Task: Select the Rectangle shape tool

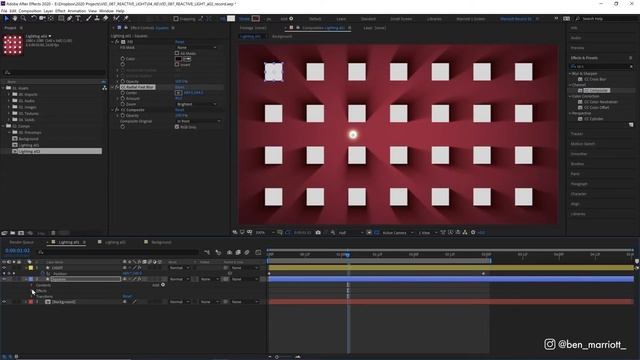Action: [61, 18]
